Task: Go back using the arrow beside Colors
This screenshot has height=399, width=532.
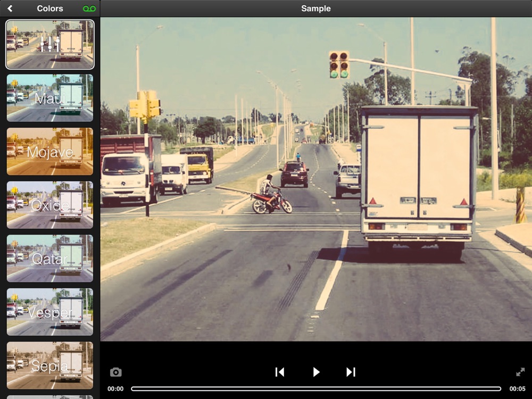Action: point(10,9)
